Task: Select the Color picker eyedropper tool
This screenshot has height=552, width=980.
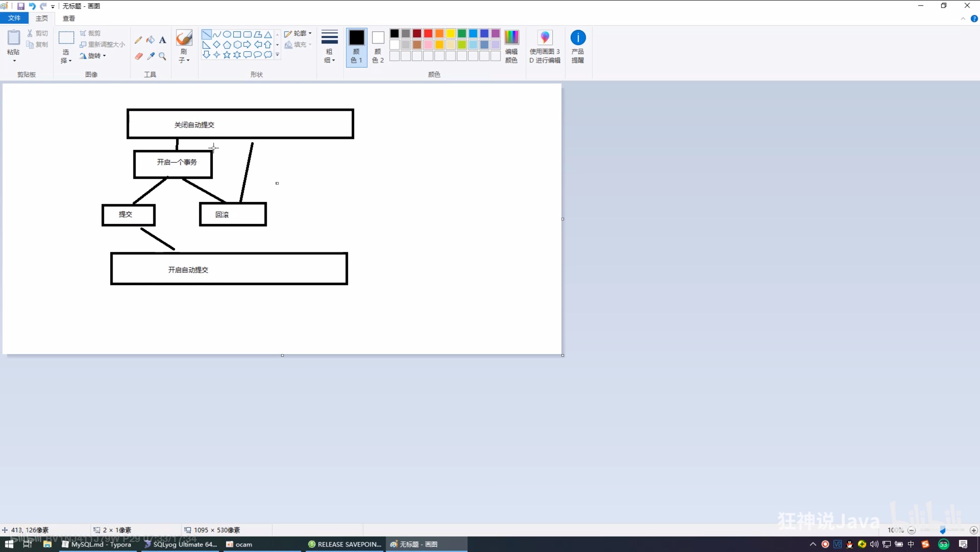Action: [x=151, y=56]
